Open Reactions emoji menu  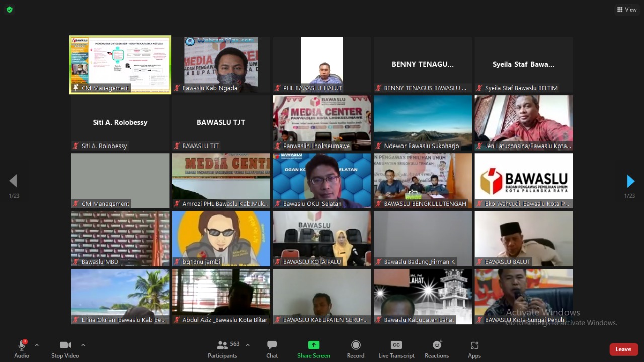click(437, 349)
